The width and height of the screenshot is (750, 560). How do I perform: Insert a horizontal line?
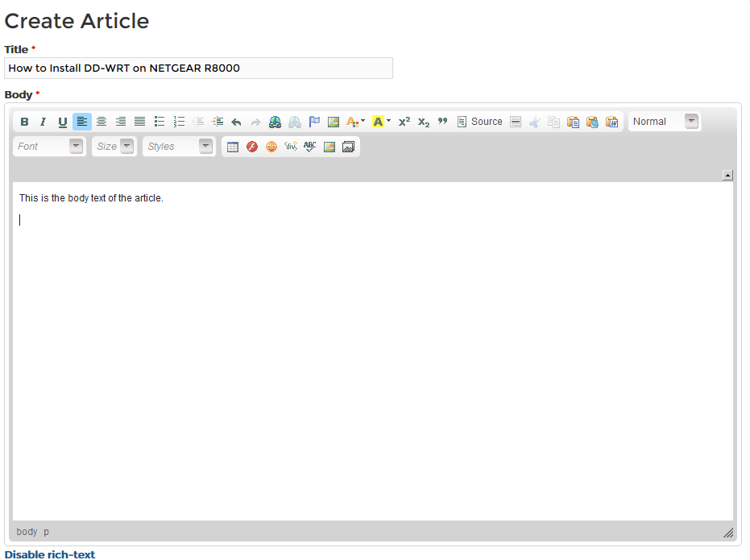515,122
